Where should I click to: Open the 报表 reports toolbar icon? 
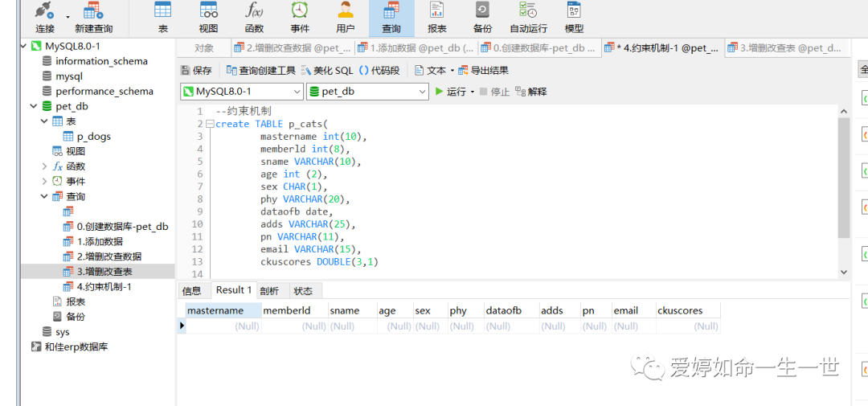[437, 18]
